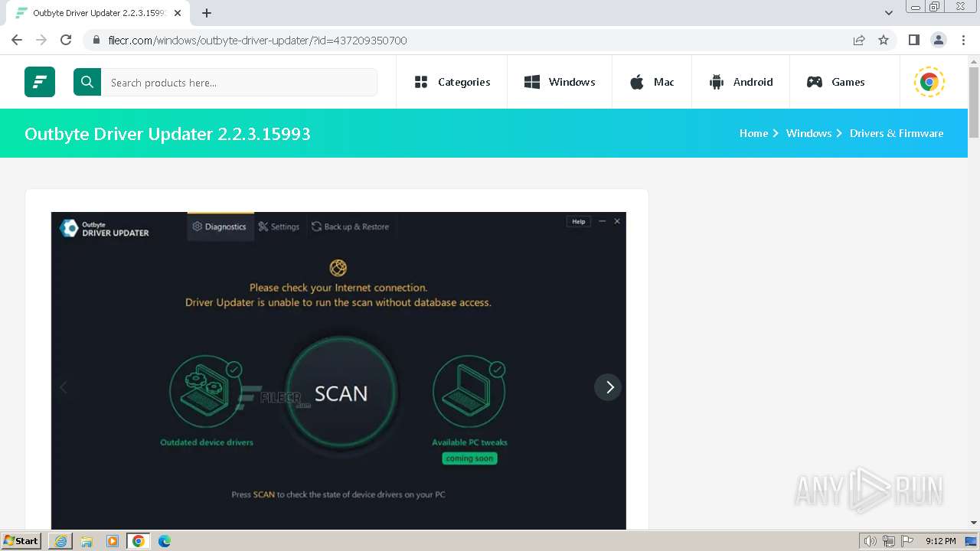The image size is (980, 551).
Task: Click the Outbyte Driver Updater screenshot image
Action: (338, 370)
